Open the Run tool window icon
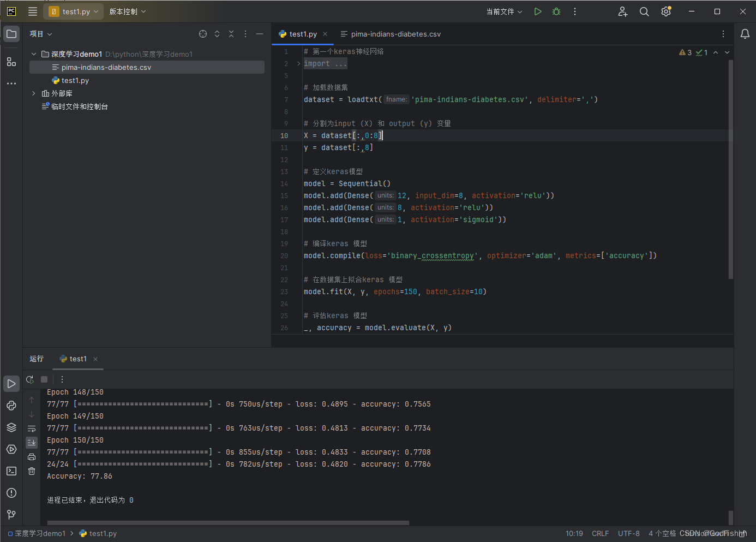756x542 pixels. pos(11,384)
